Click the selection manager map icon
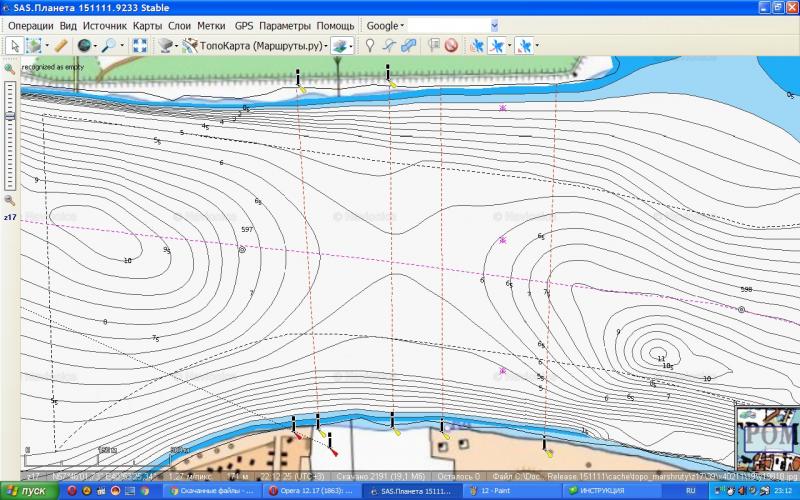This screenshot has height=500, width=800. [34, 45]
